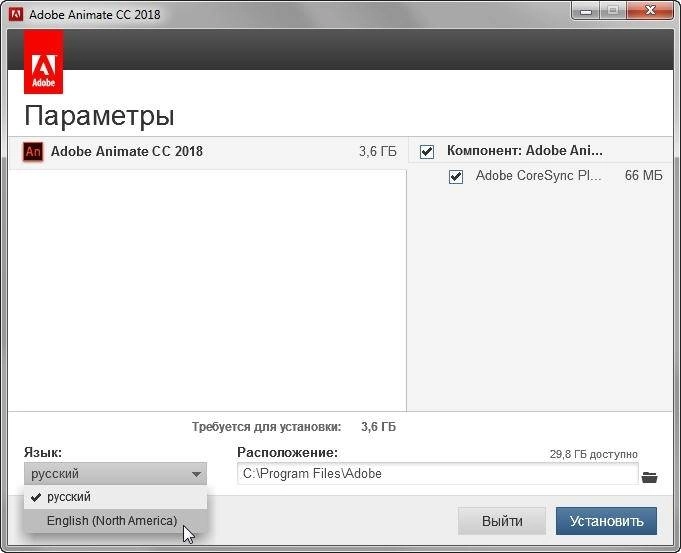Click the Расположение: label
The image size is (681, 553).
288,453
